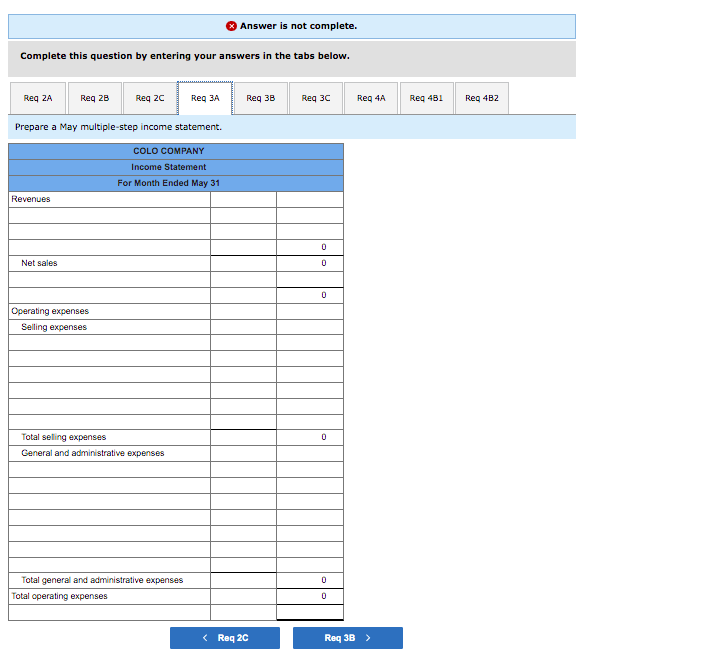Screen dimensions: 704x660
Task: Open the Req 2A tab
Action: click(x=38, y=98)
